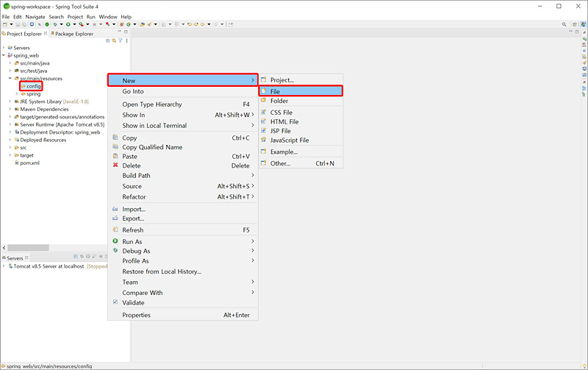Maximize the Project Explorer panel
Image resolution: width=588 pixels, height=370 pixels.
tap(126, 32)
